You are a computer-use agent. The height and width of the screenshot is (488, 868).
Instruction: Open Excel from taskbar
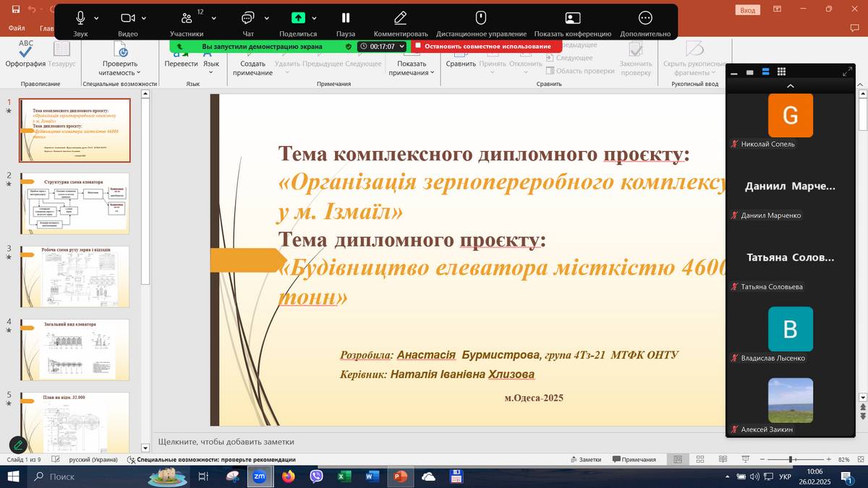(344, 476)
